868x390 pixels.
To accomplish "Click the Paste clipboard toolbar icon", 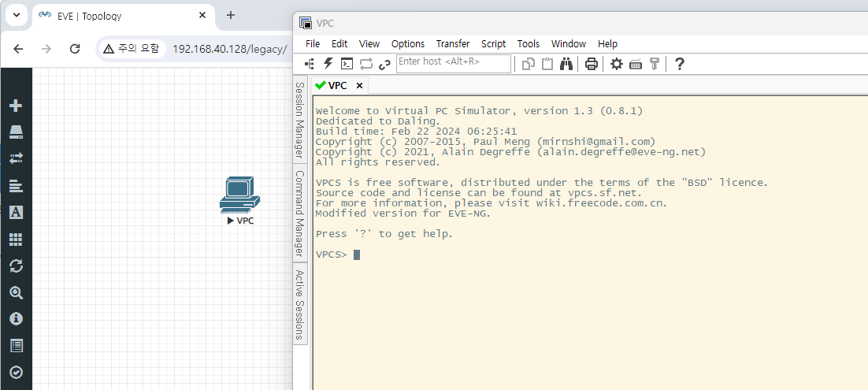I will (547, 64).
